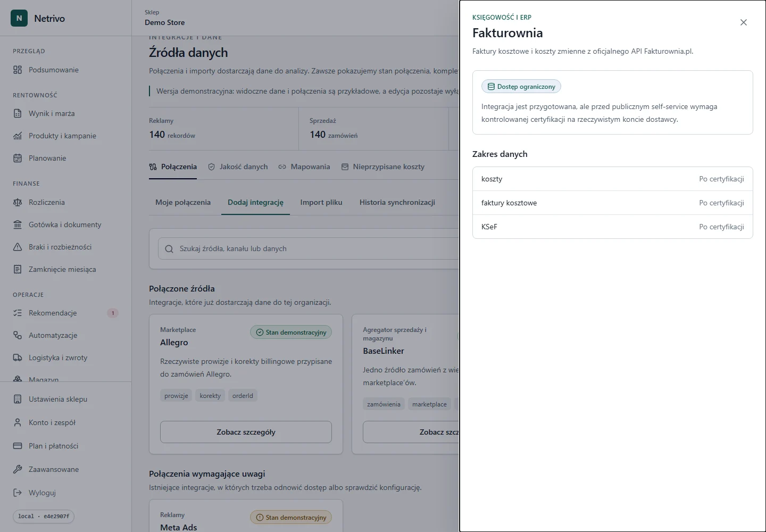Click the Po certyfikacji status beside KSeF
The height and width of the screenshot is (532, 766).
pos(721,227)
